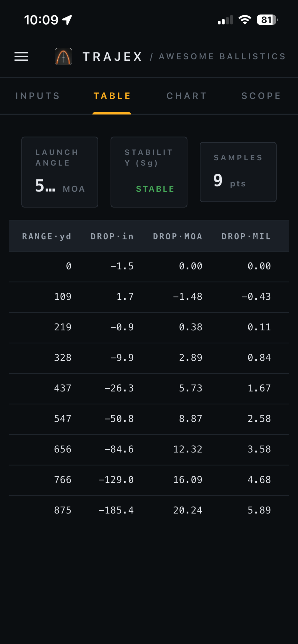This screenshot has height=644, width=298.
Task: Select the 437 yard table row
Action: [149, 389]
